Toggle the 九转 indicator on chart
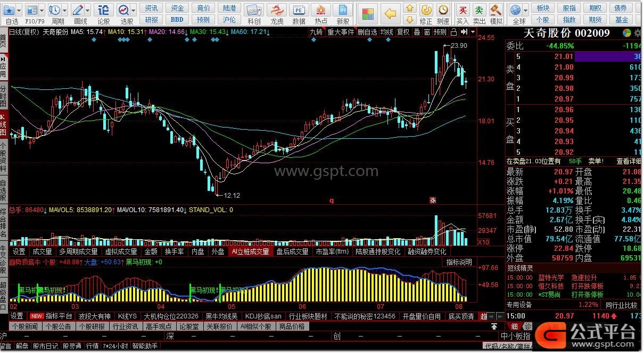The width and height of the screenshot is (644, 353). coord(316,32)
